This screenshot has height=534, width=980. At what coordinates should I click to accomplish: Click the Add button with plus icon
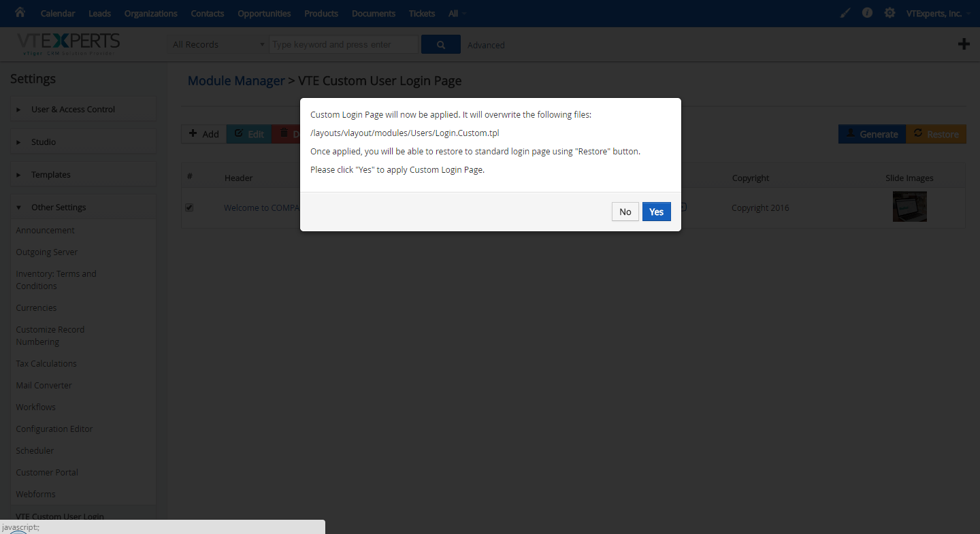click(x=203, y=134)
